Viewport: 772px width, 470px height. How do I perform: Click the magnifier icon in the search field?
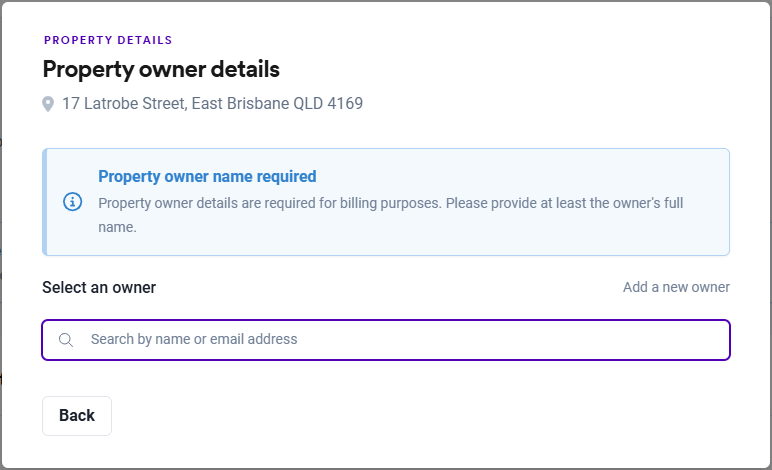pyautogui.click(x=66, y=340)
